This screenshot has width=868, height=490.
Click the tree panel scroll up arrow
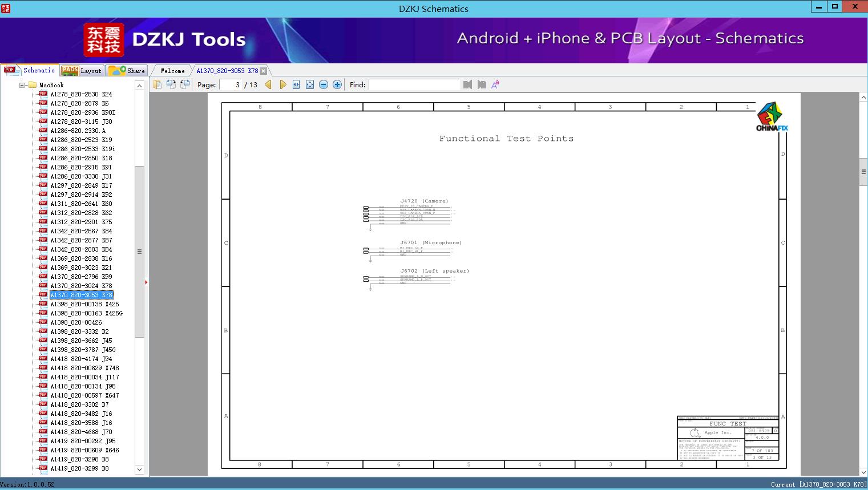[139, 85]
